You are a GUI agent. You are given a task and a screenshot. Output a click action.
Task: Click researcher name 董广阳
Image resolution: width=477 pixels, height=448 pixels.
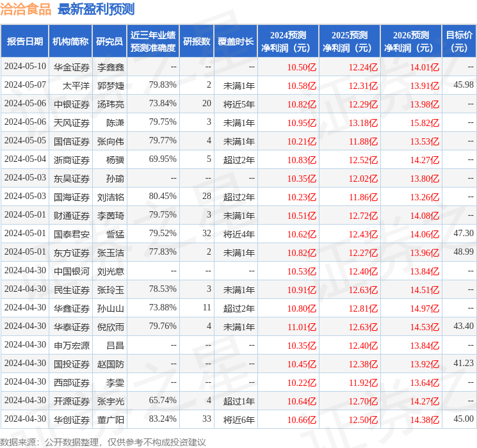[110, 420]
